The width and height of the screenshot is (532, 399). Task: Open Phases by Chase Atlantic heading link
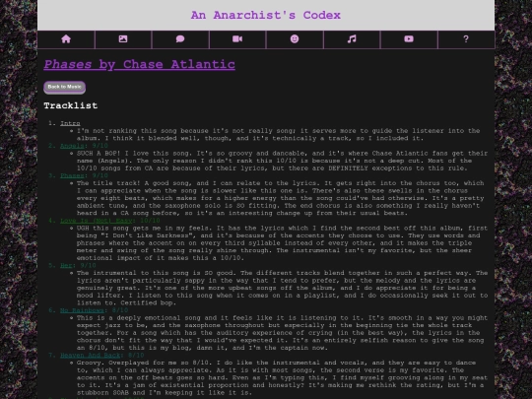tap(140, 64)
